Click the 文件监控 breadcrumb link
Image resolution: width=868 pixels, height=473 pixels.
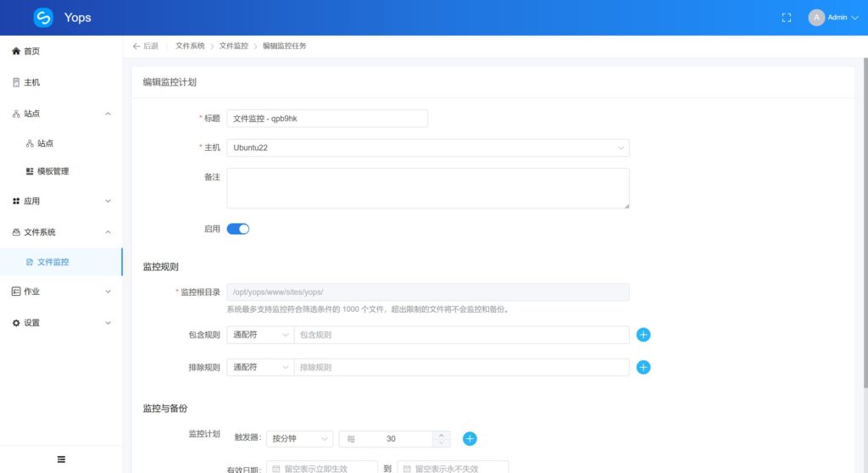pos(233,46)
